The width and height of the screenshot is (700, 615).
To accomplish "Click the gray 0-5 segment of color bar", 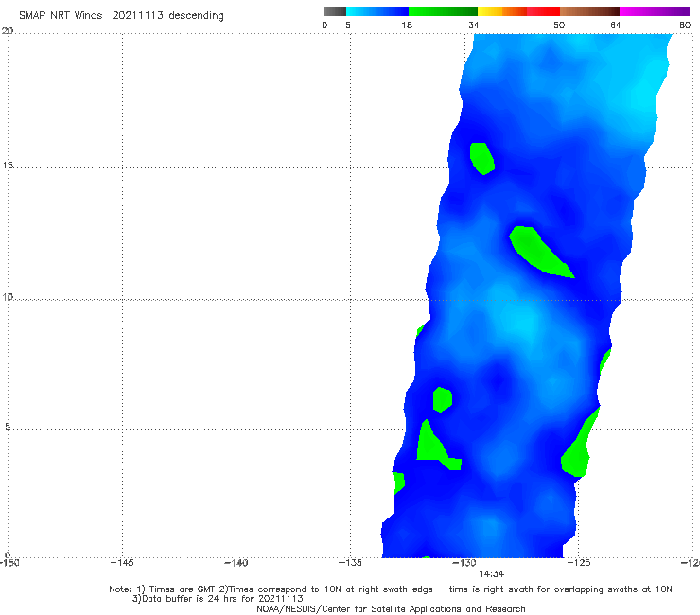I will click(335, 11).
